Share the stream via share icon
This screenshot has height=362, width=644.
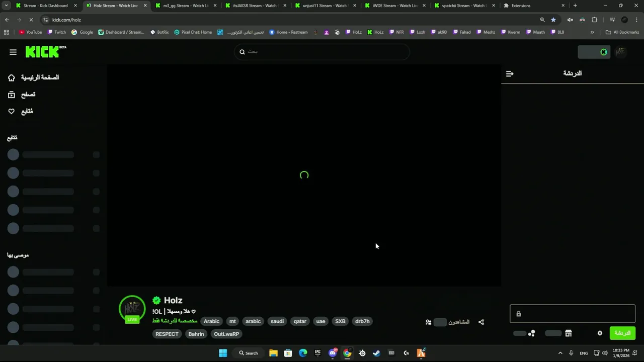pos(481,322)
